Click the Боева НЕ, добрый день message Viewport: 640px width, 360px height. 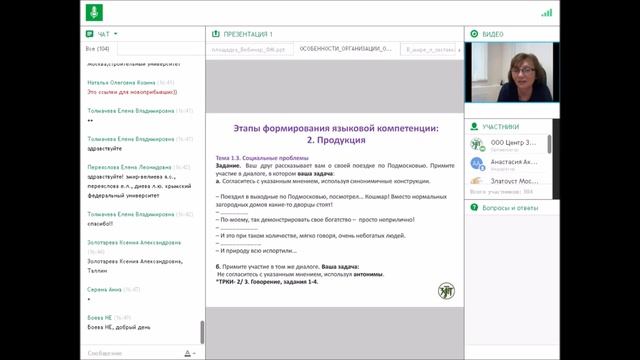[119, 327]
